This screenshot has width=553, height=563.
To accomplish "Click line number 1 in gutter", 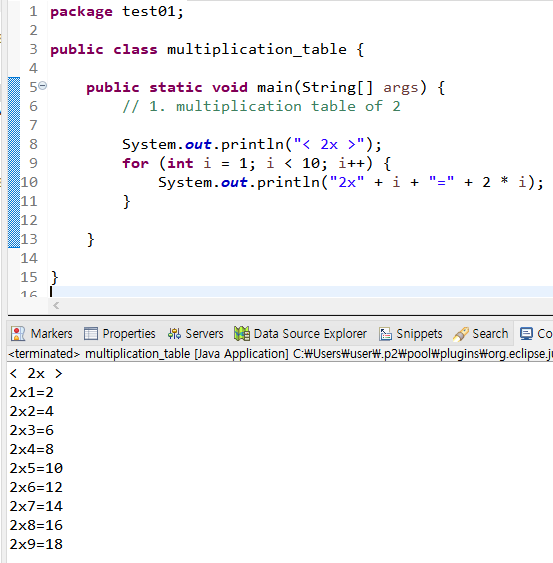I will [33, 11].
